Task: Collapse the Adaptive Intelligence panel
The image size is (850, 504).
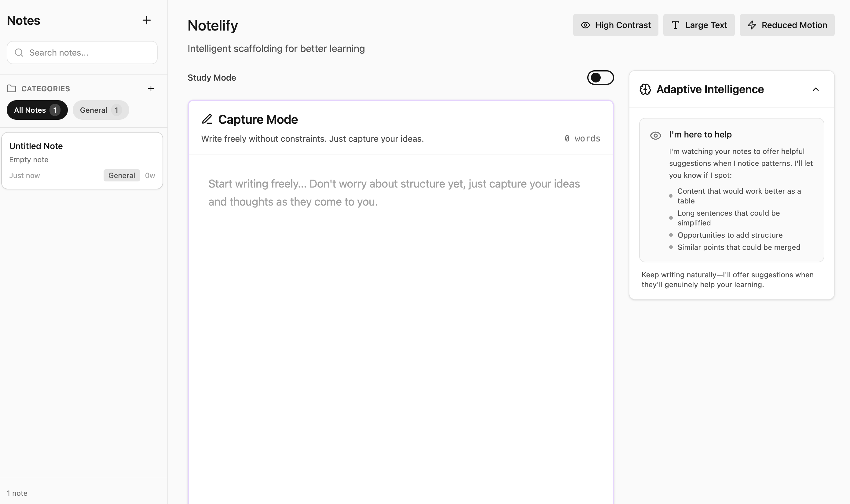Action: [816, 89]
